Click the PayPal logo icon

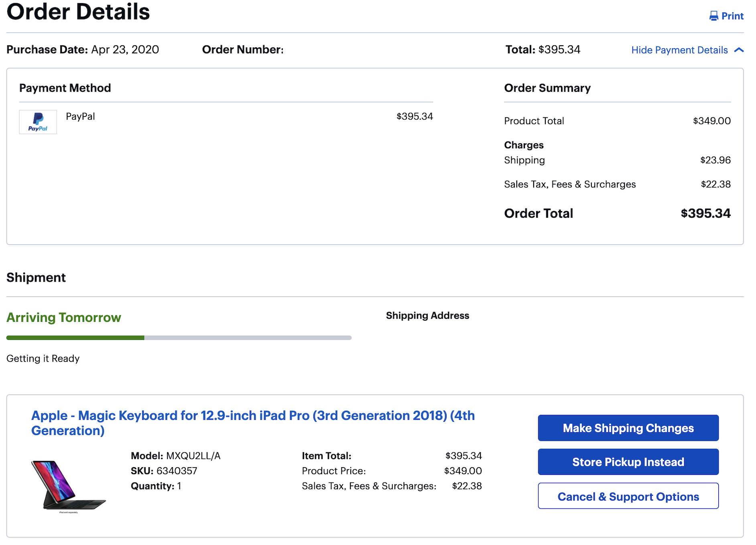[x=38, y=122]
